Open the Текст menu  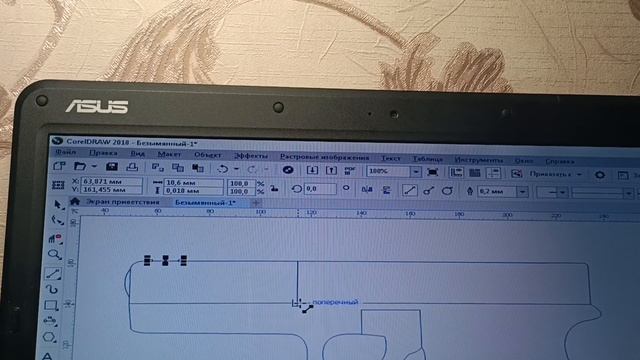pos(391,158)
